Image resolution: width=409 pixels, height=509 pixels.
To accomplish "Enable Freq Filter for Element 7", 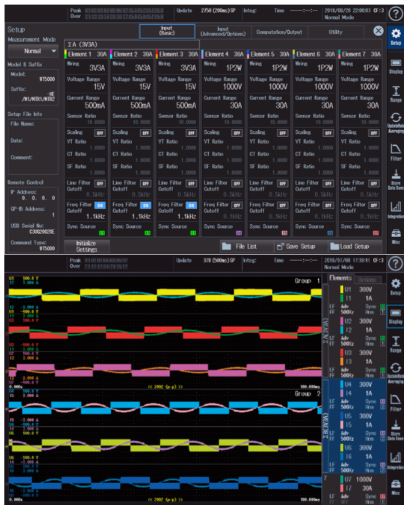I will [x=374, y=205].
